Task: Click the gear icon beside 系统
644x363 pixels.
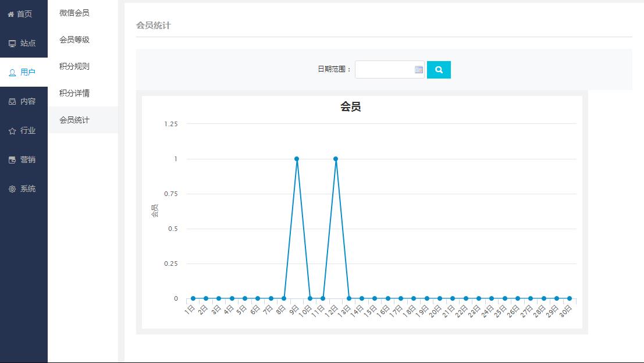Action: pos(12,189)
